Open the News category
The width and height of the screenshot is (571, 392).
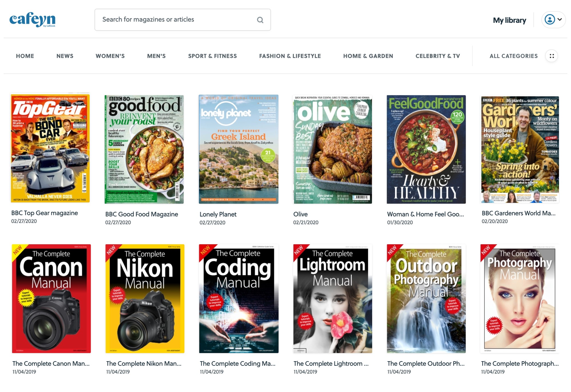[65, 56]
